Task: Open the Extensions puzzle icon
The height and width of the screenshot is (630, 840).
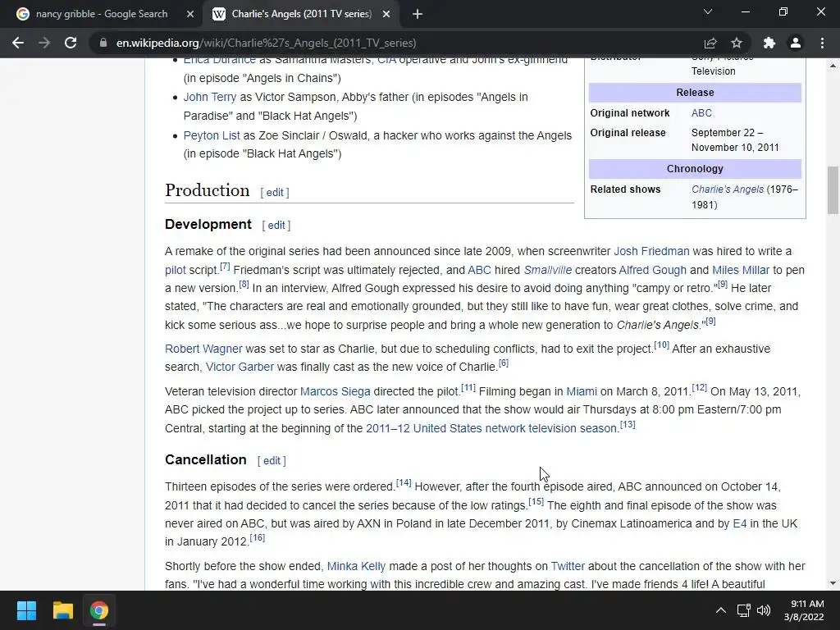Action: pyautogui.click(x=769, y=43)
